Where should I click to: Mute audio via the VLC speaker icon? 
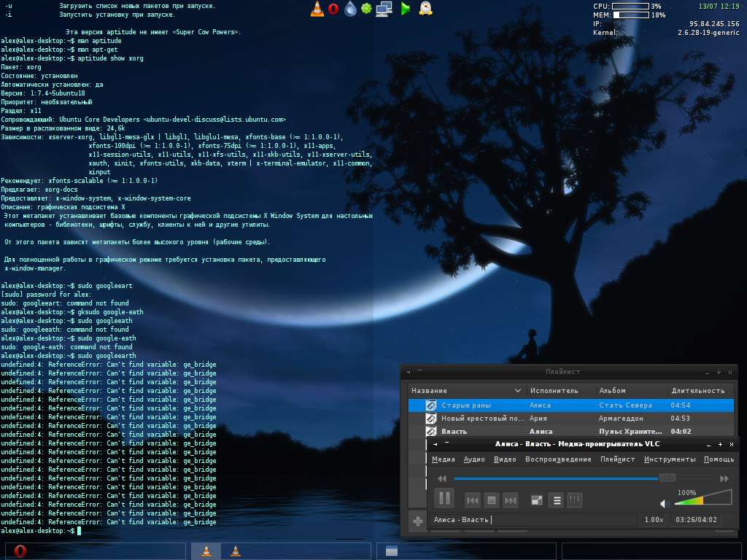coord(665,503)
